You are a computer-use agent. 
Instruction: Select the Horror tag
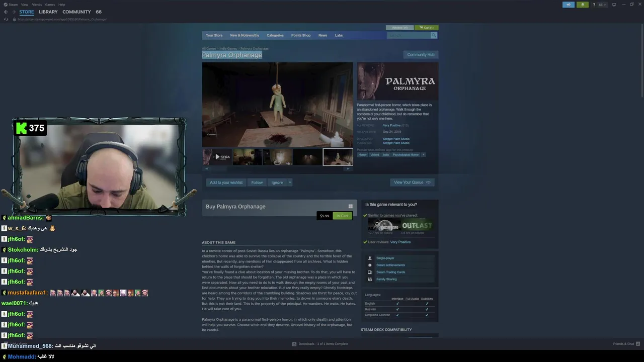click(363, 155)
